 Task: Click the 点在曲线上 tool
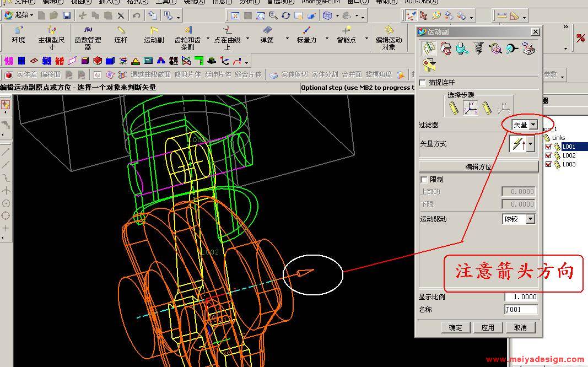(x=227, y=37)
